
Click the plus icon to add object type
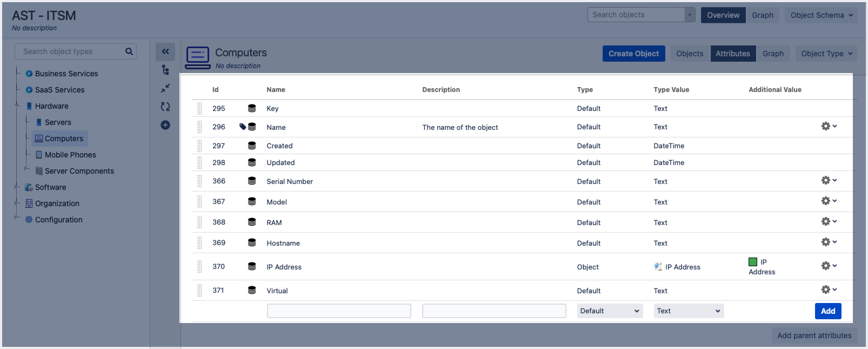(165, 125)
